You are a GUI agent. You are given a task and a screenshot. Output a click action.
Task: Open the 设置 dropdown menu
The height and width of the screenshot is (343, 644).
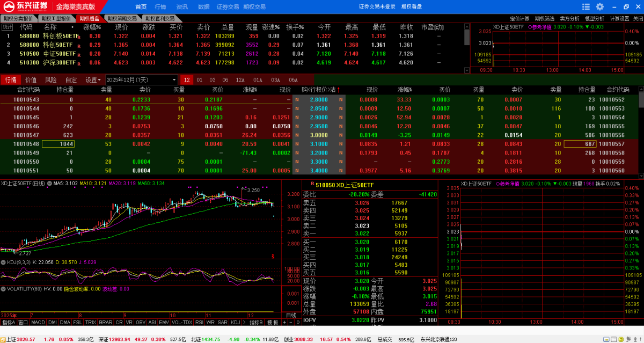coord(93,80)
